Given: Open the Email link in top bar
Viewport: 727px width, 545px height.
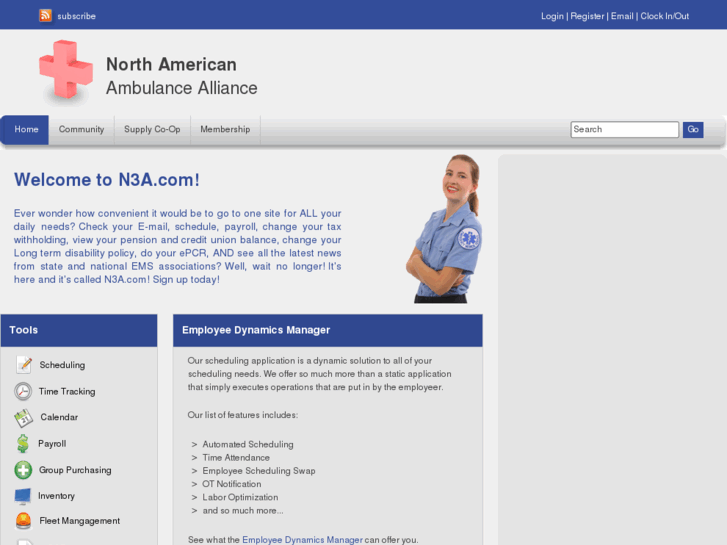Looking at the screenshot, I should pyautogui.click(x=622, y=16).
